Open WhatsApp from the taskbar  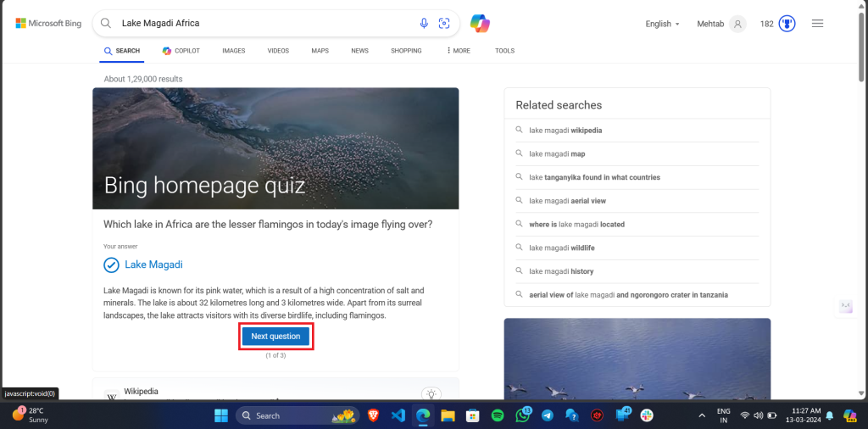pyautogui.click(x=522, y=415)
